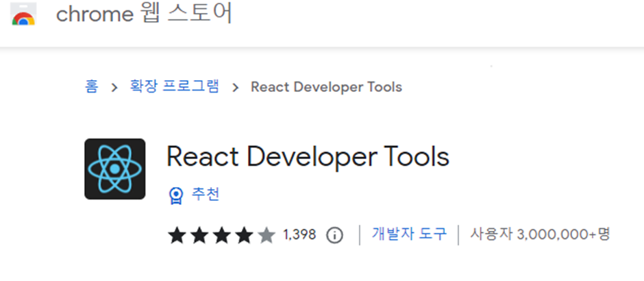
Task: Click the 1,398 ratings count
Action: 299,235
